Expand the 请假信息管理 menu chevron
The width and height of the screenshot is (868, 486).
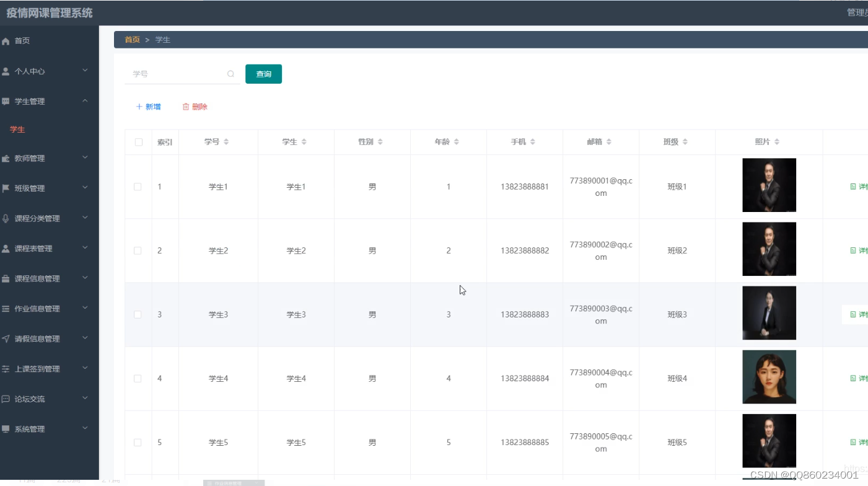[x=85, y=338]
